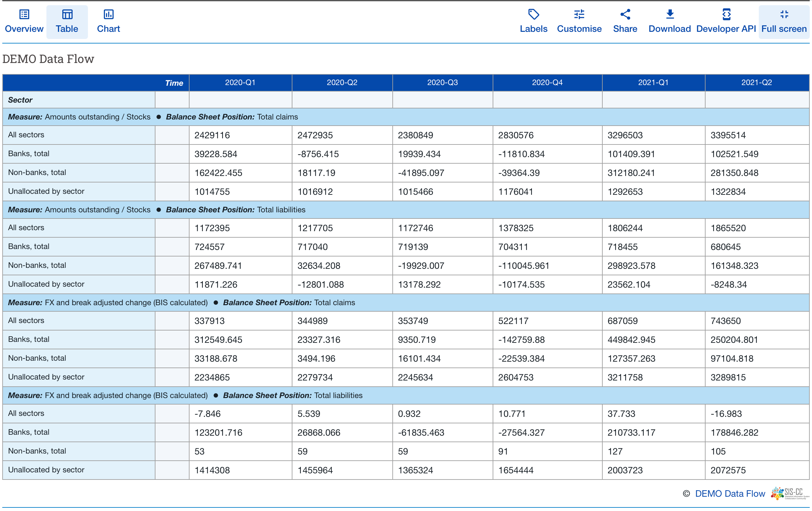Open the Developer API icon
This screenshot has height=511, width=812.
point(726,14)
